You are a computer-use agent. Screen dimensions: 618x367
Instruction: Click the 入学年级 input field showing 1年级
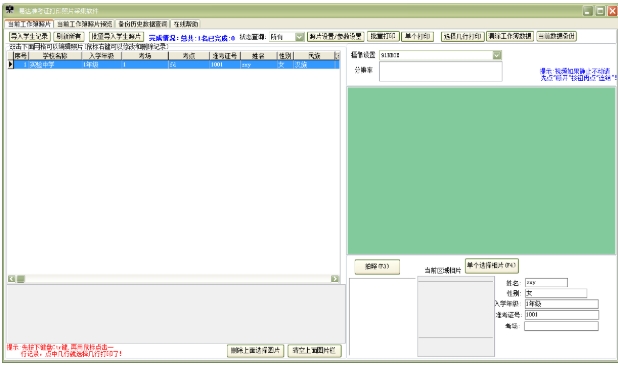pos(562,304)
